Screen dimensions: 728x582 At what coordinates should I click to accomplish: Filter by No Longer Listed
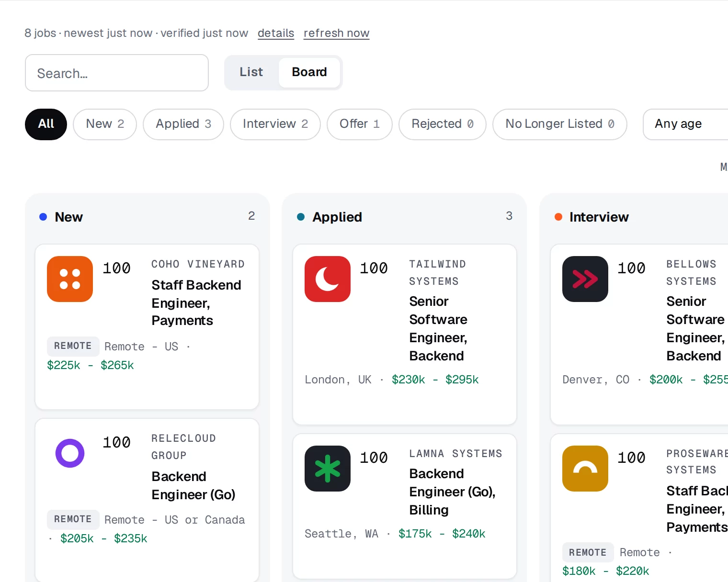(x=560, y=124)
